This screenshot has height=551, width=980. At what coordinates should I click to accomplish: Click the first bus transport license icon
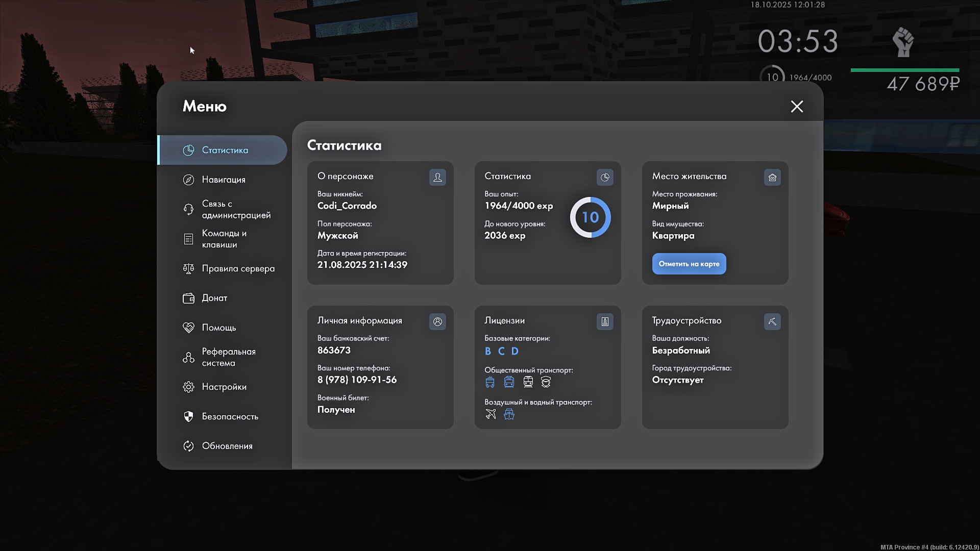point(490,382)
